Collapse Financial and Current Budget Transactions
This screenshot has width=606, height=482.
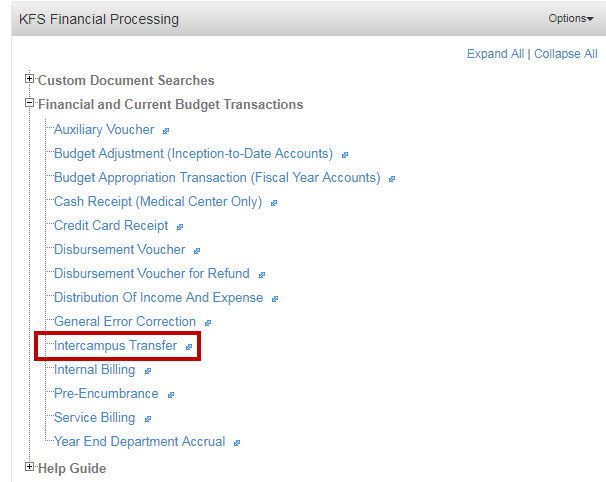tap(29, 103)
